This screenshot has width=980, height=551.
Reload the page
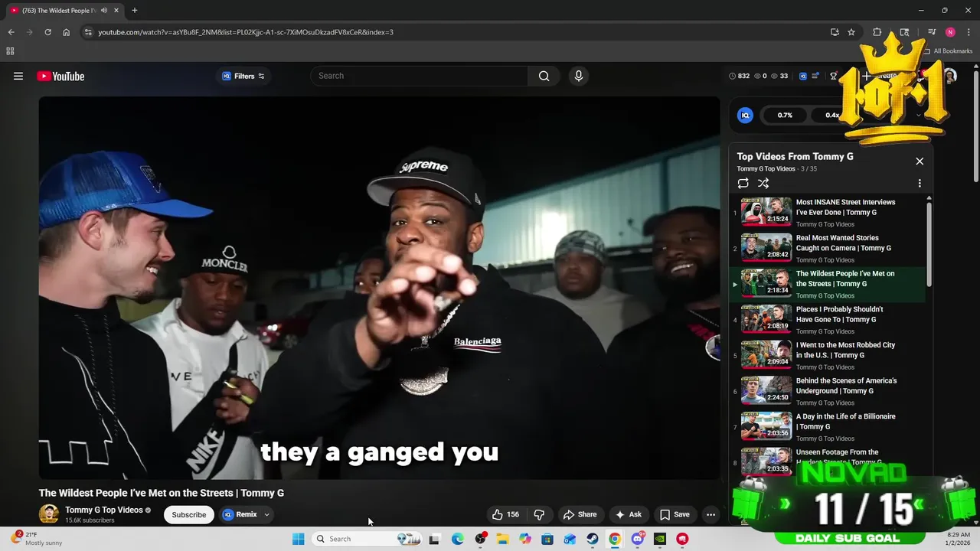coord(47,32)
